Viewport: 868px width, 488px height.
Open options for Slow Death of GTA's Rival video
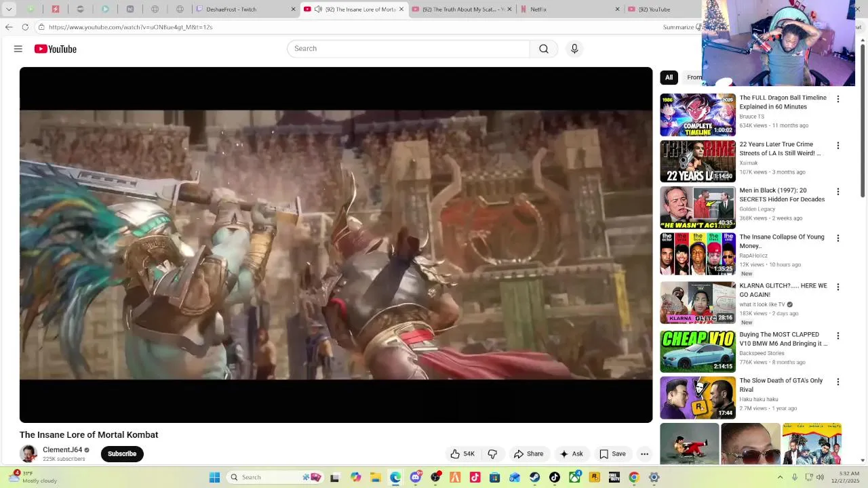click(838, 382)
